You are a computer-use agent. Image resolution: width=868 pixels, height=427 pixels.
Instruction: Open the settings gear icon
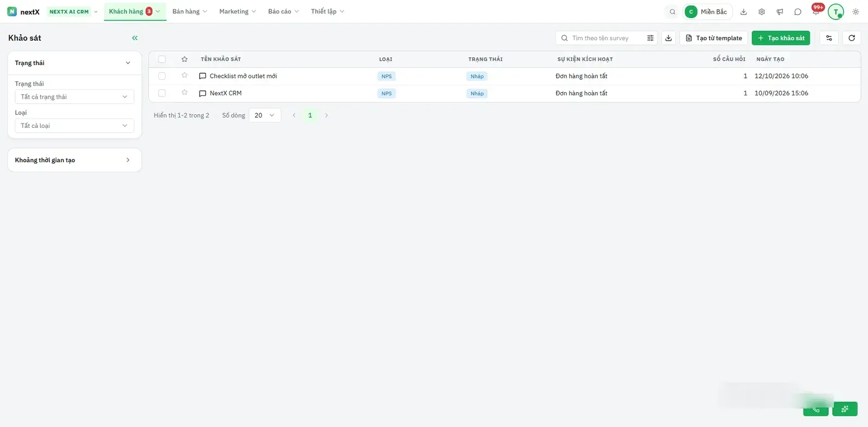click(762, 11)
